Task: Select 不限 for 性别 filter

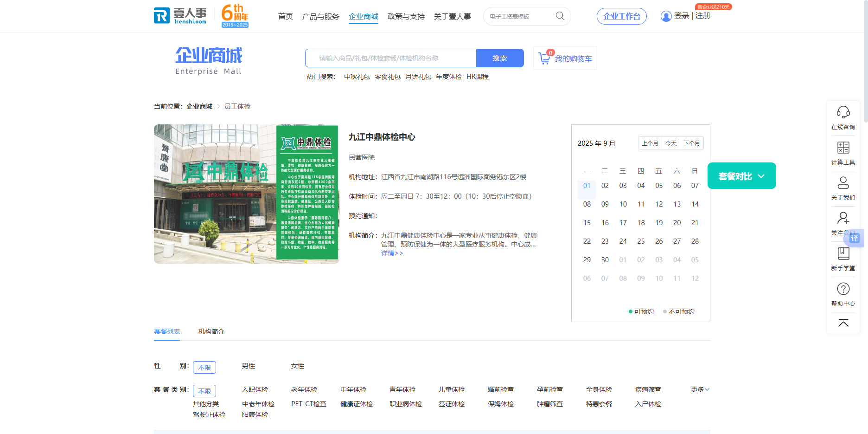Action: click(204, 367)
